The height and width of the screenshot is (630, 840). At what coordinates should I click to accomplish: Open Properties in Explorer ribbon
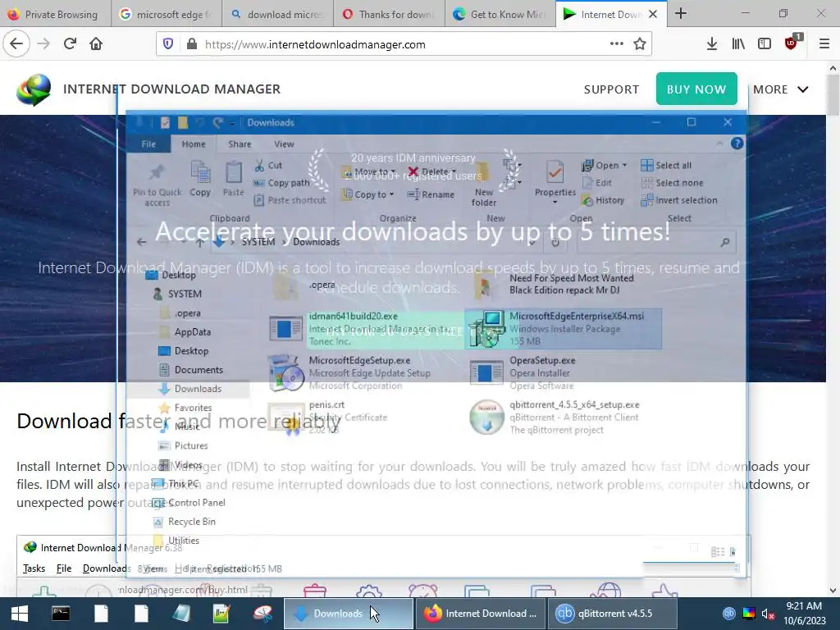click(555, 182)
